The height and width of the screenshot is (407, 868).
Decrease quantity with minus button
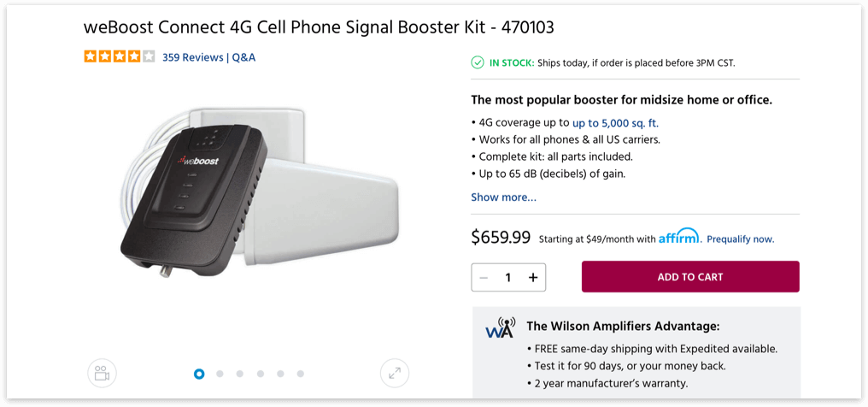484,277
